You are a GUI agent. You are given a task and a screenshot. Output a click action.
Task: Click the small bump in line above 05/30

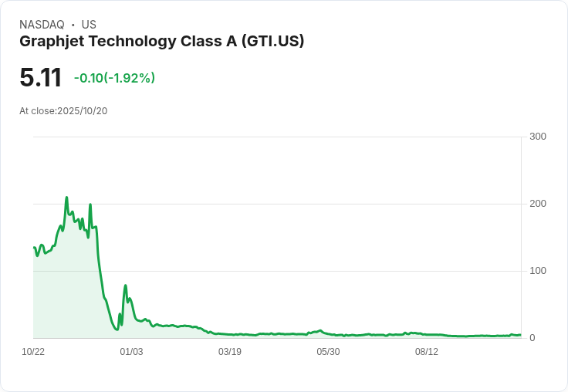[x=319, y=330]
